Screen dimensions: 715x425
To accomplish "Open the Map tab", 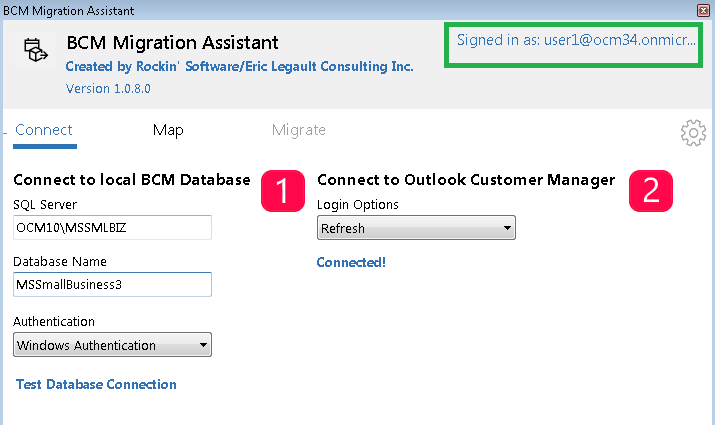I will click(x=168, y=130).
